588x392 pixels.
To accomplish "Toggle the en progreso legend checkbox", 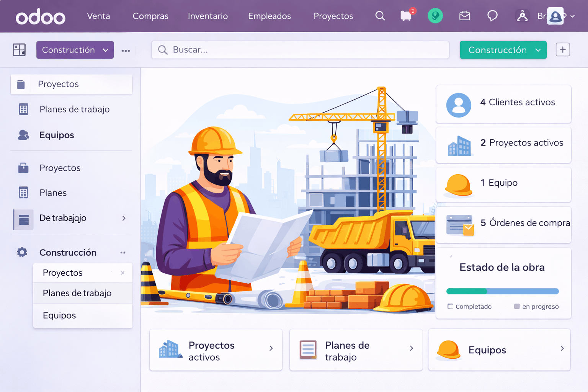I will [517, 307].
